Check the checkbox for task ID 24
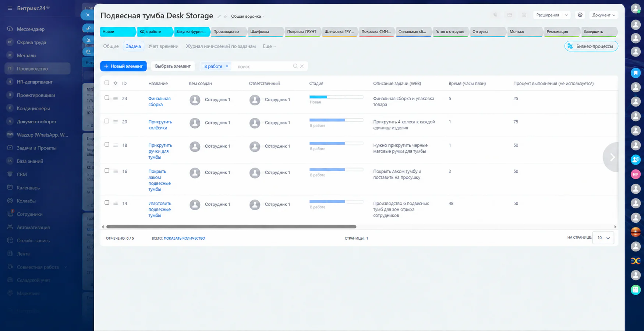This screenshot has width=644, height=331. pos(107,98)
